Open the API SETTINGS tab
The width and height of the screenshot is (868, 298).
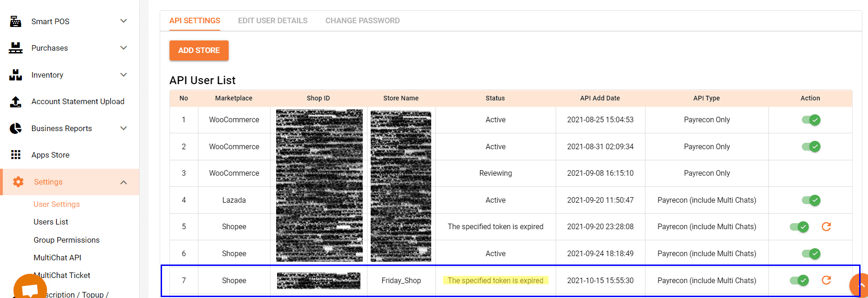[x=195, y=20]
